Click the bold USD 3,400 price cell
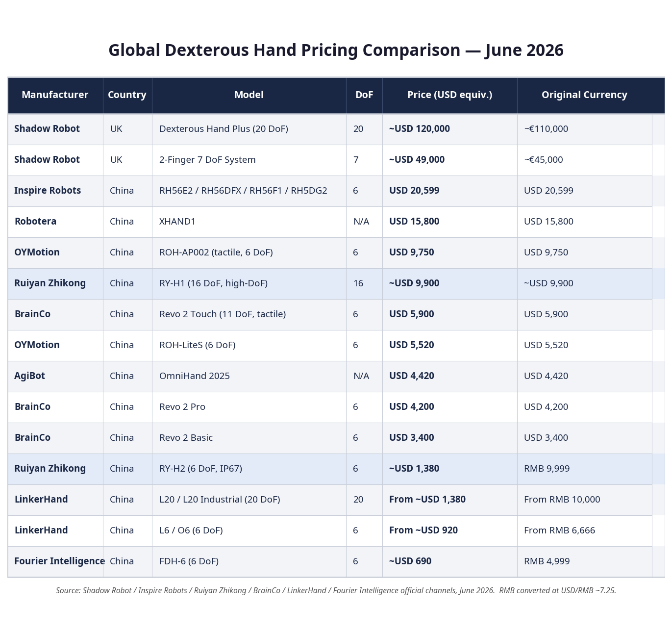This screenshot has width=672, height=631. point(449,438)
